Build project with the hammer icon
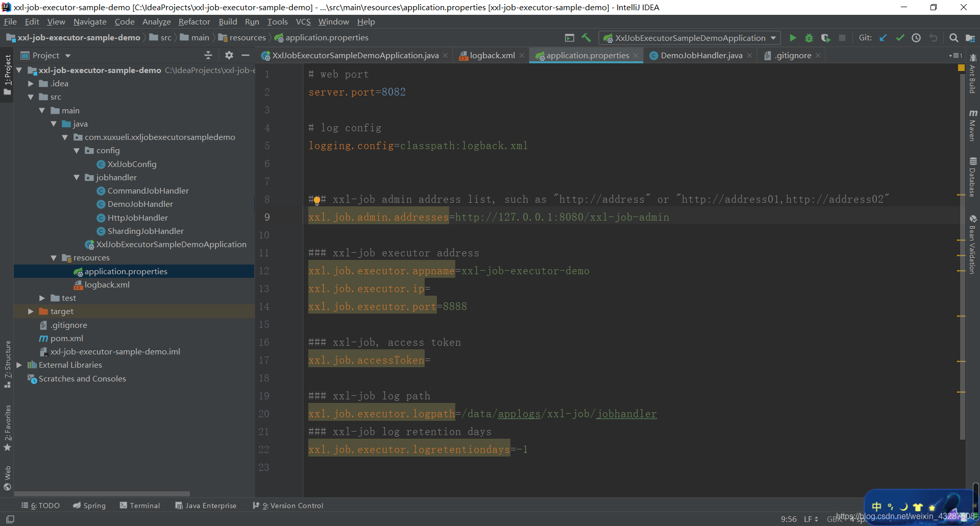The image size is (980, 526). tap(586, 38)
